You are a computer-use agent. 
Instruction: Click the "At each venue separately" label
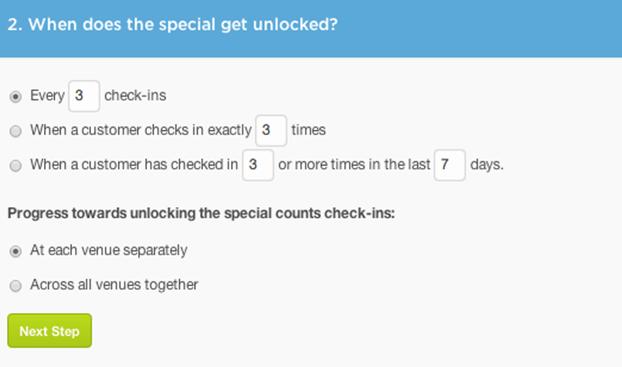[109, 250]
